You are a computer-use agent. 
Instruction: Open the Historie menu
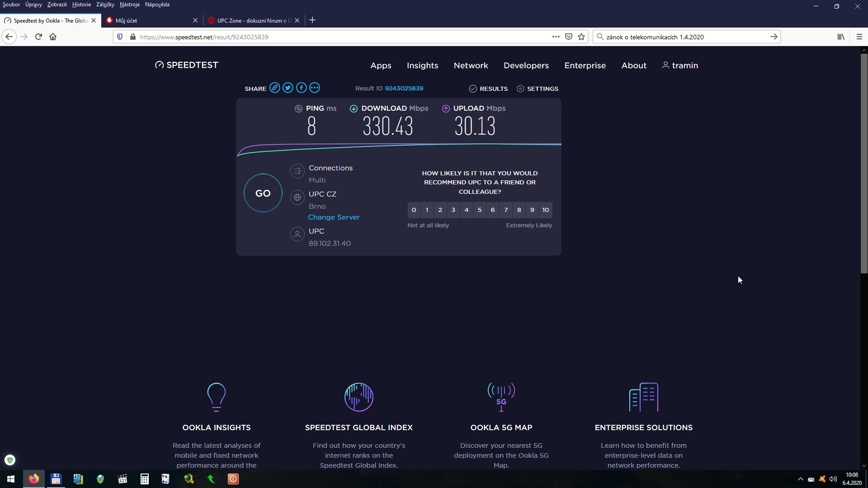click(81, 5)
